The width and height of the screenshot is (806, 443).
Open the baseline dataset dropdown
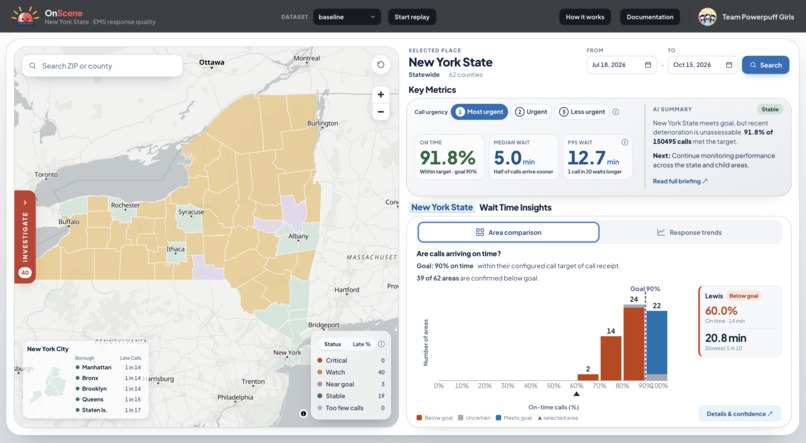point(347,17)
